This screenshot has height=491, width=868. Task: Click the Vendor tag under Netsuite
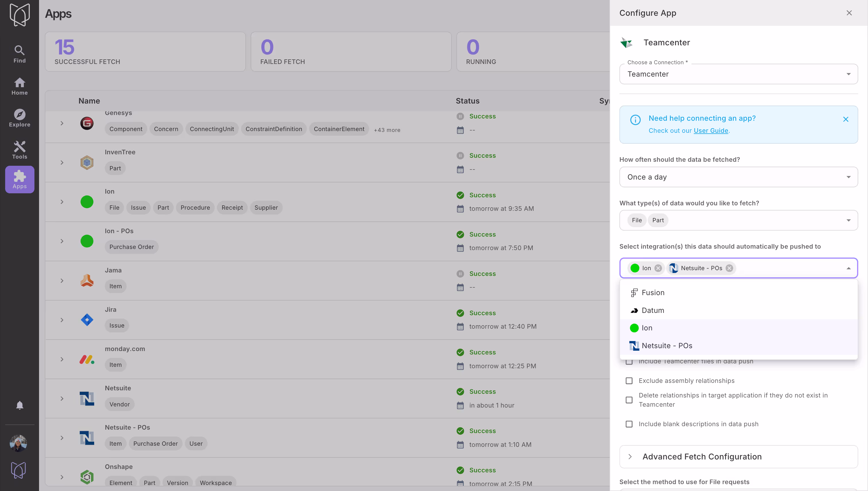119,404
